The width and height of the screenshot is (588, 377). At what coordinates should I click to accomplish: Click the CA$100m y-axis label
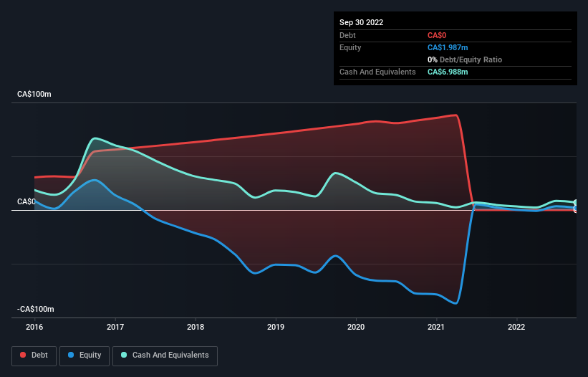[34, 94]
